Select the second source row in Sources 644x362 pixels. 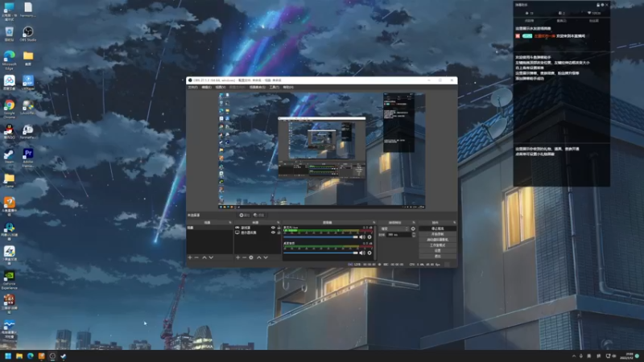point(258,232)
